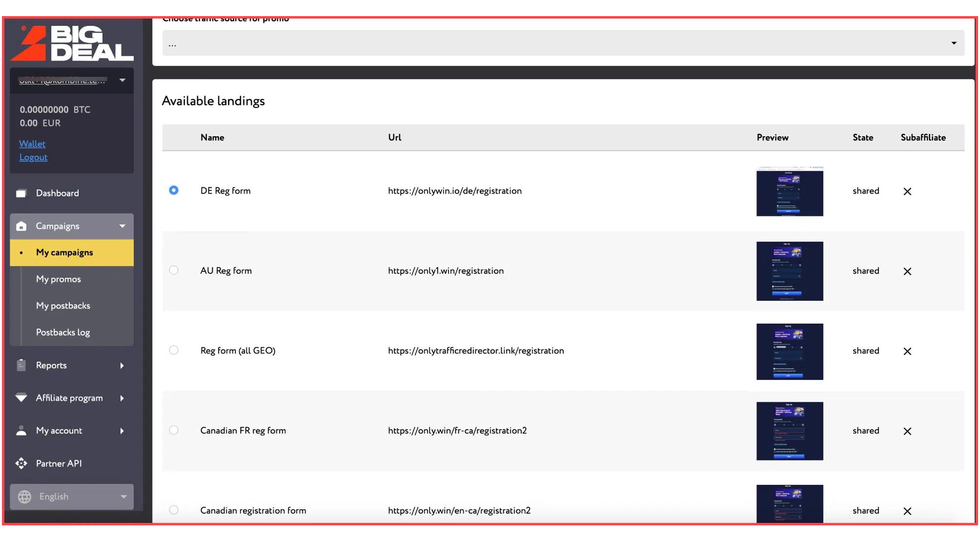The image size is (980, 541).
Task: Click the https://onlywin.io/de/registration URL text
Action: 455,191
